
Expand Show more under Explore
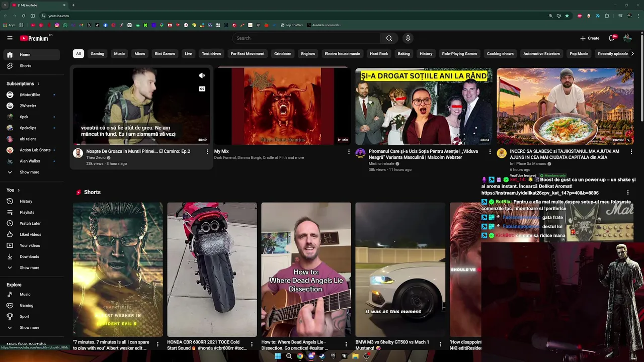(x=32, y=327)
